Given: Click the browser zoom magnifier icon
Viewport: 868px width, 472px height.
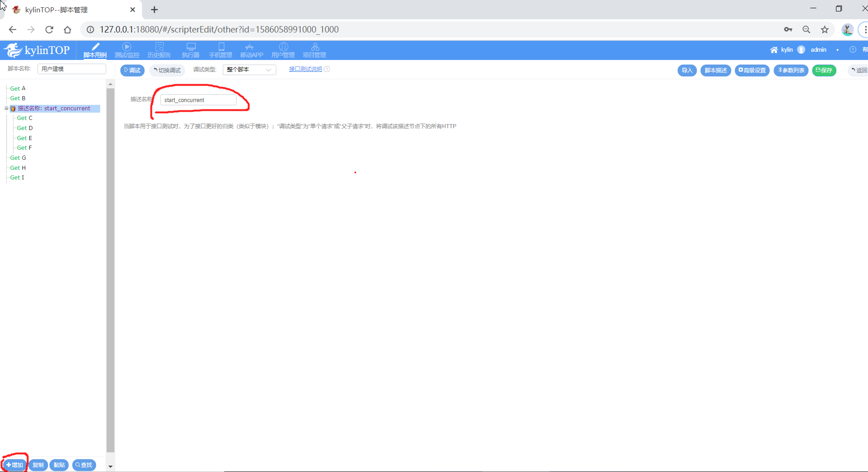Looking at the screenshot, I should click(x=806, y=29).
